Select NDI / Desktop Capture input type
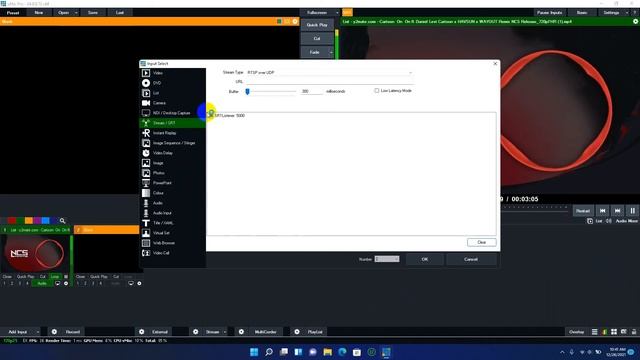The height and width of the screenshot is (360, 640). pyautogui.click(x=172, y=113)
